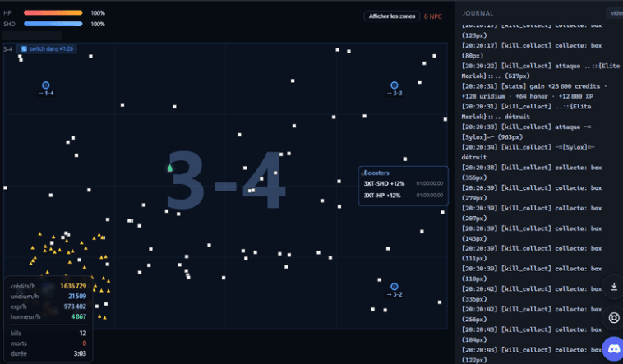Image resolution: width=623 pixels, height=364 pixels.
Task: Click the kills count 12
Action: pyautogui.click(x=83, y=334)
